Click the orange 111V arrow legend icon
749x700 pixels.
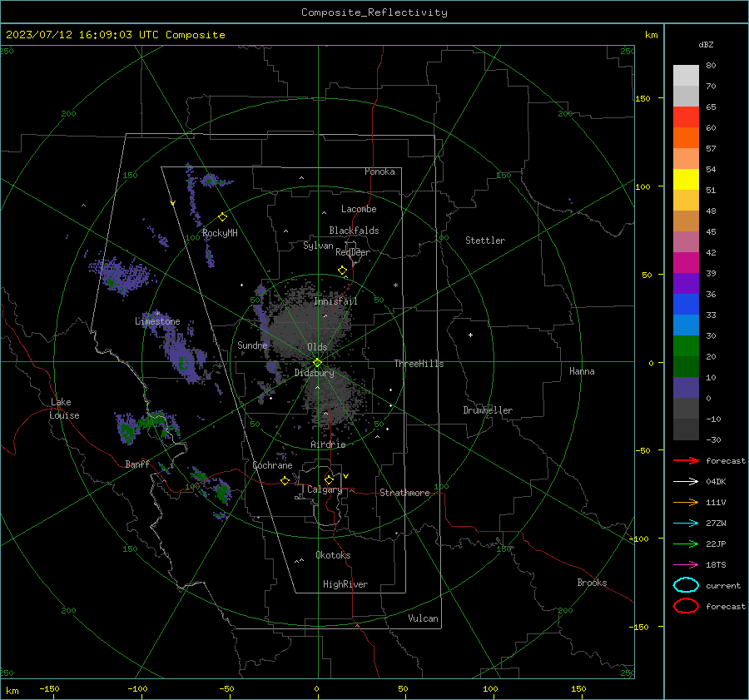686,502
